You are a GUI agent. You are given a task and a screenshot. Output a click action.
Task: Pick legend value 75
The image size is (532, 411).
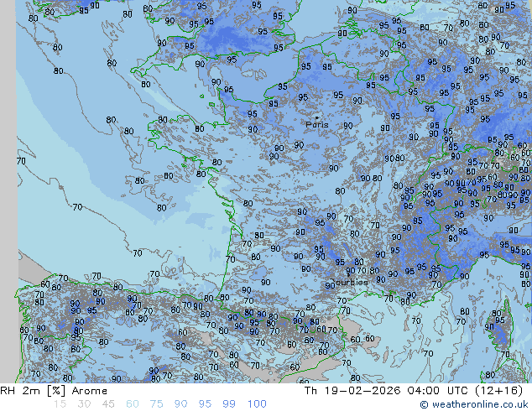[x=157, y=404]
